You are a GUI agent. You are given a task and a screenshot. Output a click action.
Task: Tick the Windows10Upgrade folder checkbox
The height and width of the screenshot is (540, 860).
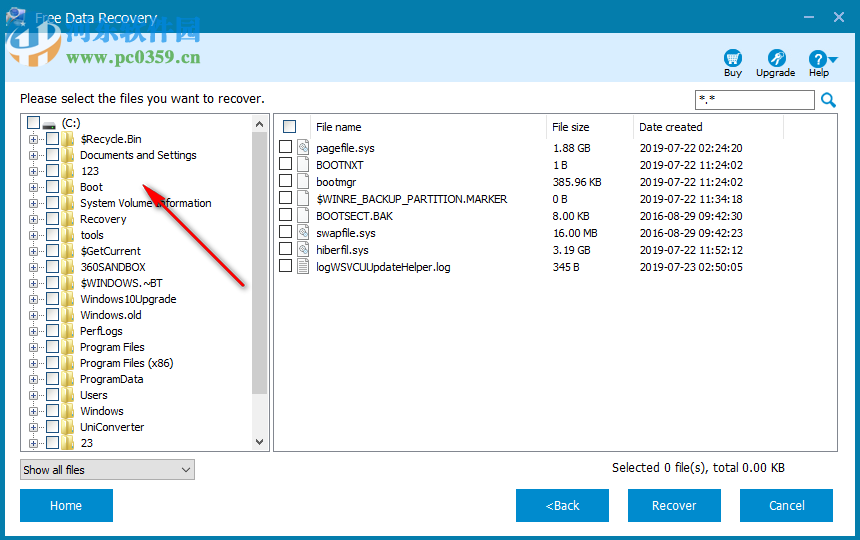pos(53,299)
